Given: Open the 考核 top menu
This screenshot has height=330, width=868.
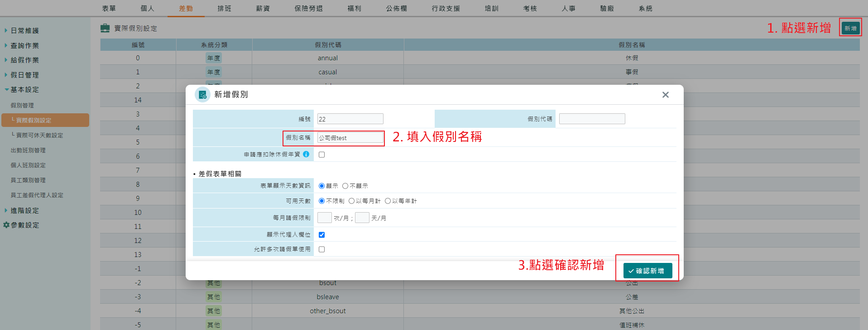Looking at the screenshot, I should click(x=530, y=8).
